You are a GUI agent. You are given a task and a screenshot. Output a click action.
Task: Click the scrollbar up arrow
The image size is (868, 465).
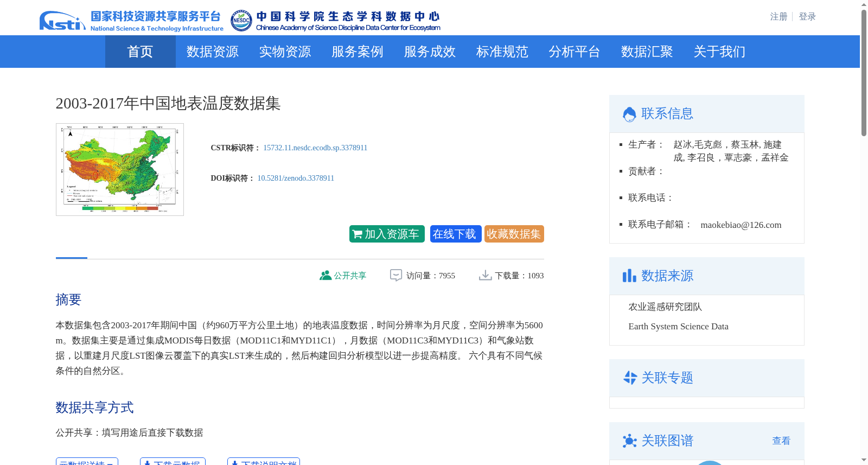[x=864, y=4]
